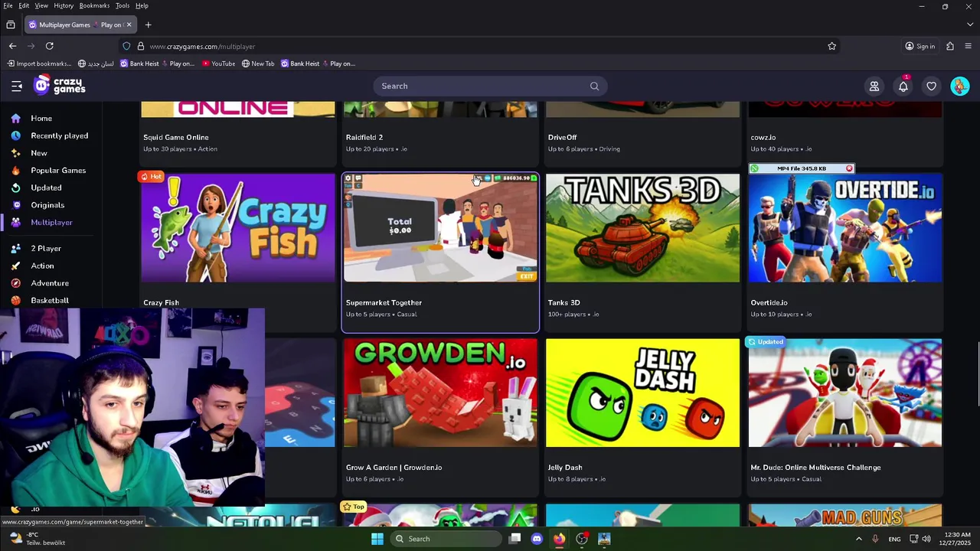The height and width of the screenshot is (551, 980).
Task: Open a new browser tab
Action: point(148,24)
